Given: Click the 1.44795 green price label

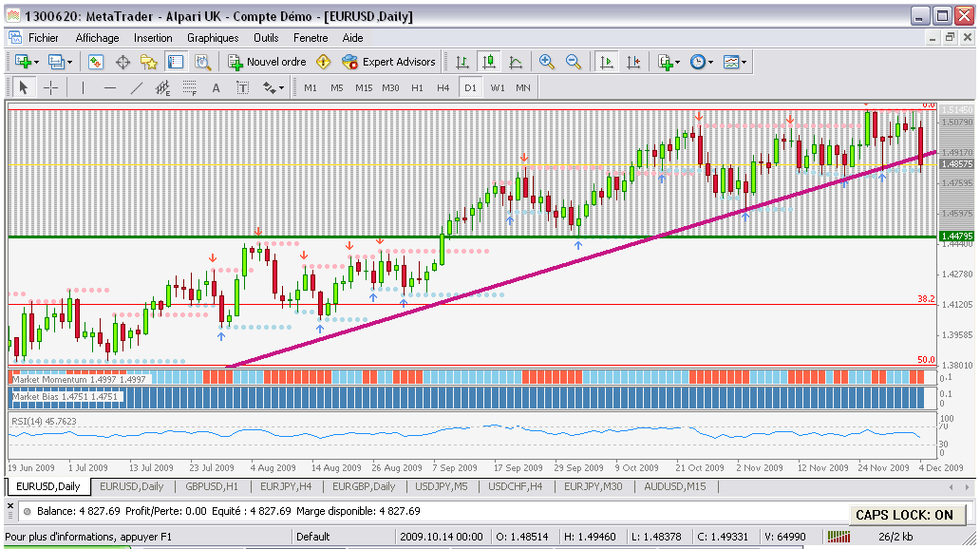Looking at the screenshot, I should pos(957,237).
